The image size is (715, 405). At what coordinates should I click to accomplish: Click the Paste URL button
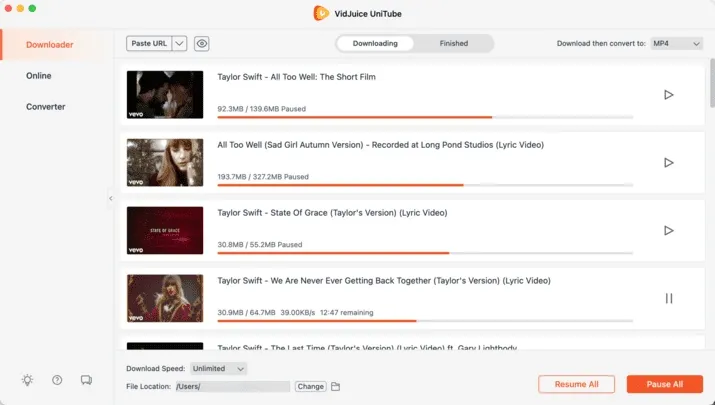pos(149,44)
